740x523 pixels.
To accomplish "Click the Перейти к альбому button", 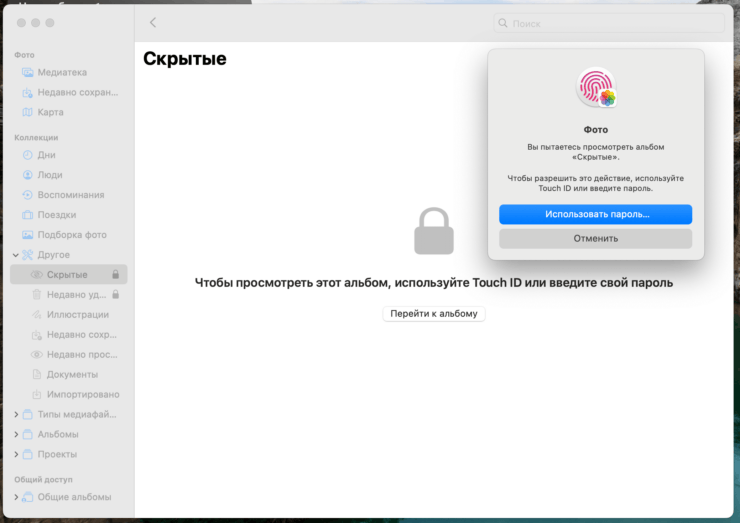I will [x=434, y=313].
